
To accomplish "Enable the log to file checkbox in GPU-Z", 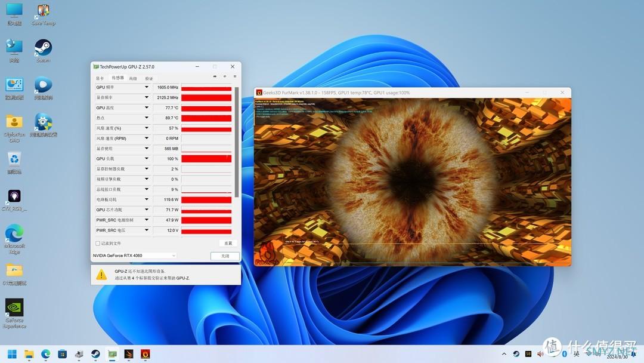I will tap(98, 244).
